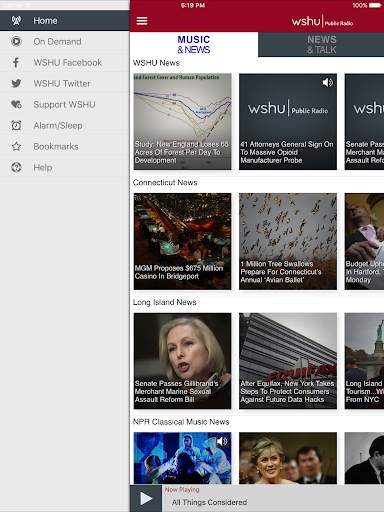Switch to the News & Talk tab
Image resolution: width=384 pixels, height=512 pixels.
[321, 44]
